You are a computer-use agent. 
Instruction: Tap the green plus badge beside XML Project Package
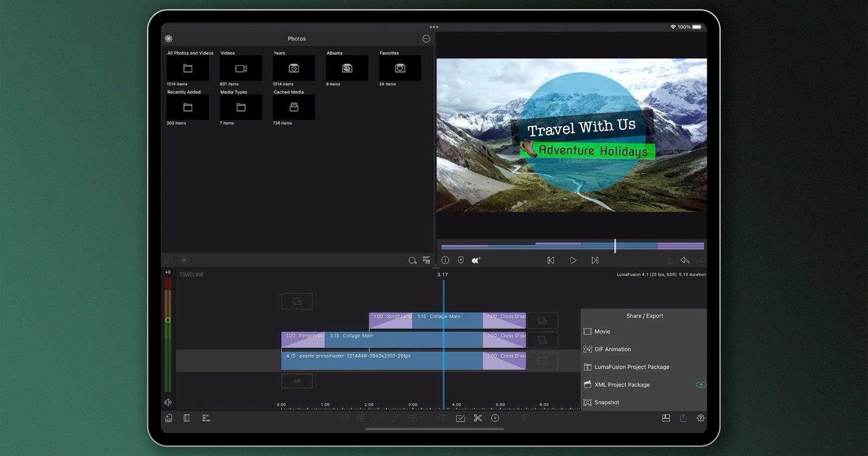pos(701,384)
